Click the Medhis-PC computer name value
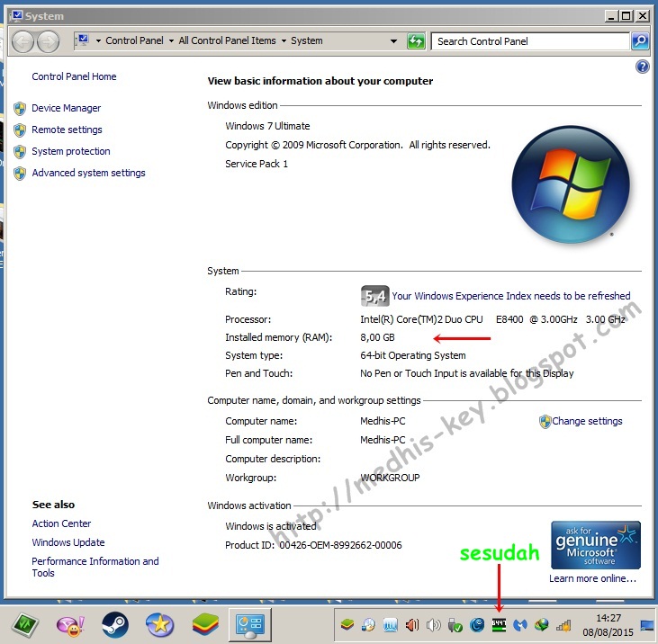Viewport: 658px width, 644px height. pyautogui.click(x=383, y=421)
